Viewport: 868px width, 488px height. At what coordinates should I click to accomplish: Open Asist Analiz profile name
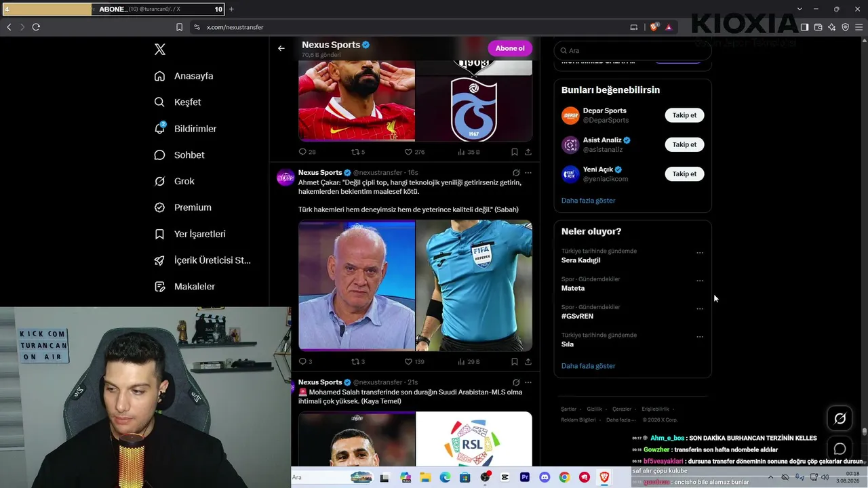(x=602, y=140)
